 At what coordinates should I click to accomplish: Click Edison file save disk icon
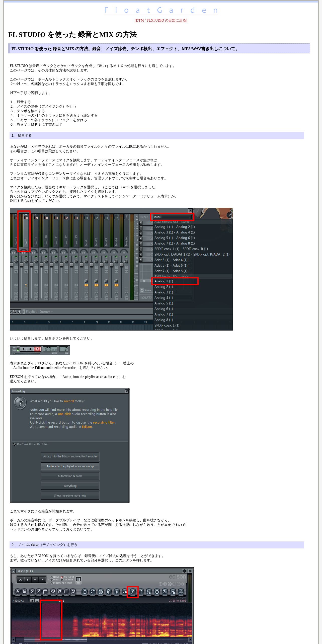tap(18, 592)
